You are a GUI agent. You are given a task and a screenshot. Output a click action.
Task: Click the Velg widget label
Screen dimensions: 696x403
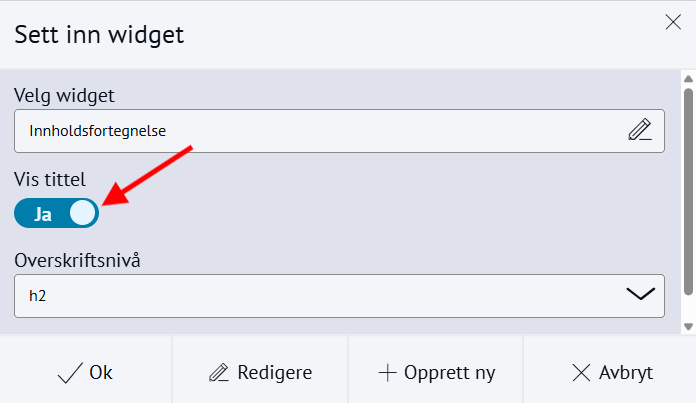(64, 96)
